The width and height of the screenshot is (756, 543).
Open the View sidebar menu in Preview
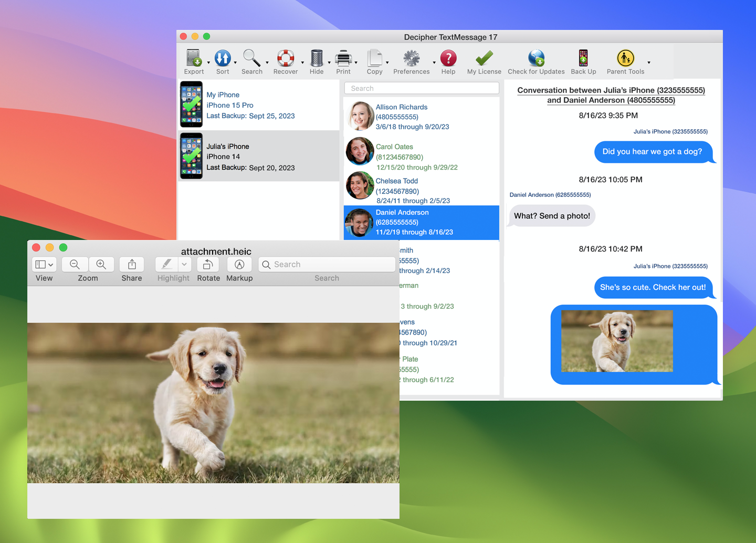[44, 264]
